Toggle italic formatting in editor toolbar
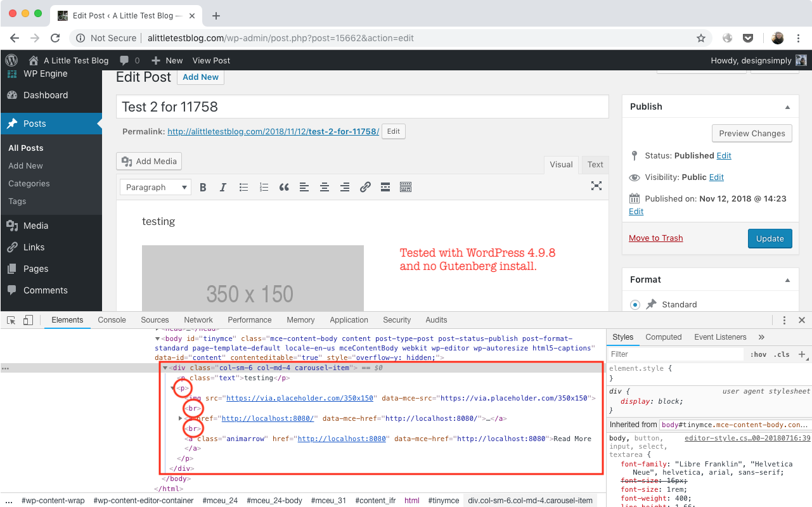The height and width of the screenshot is (507, 812). [223, 187]
